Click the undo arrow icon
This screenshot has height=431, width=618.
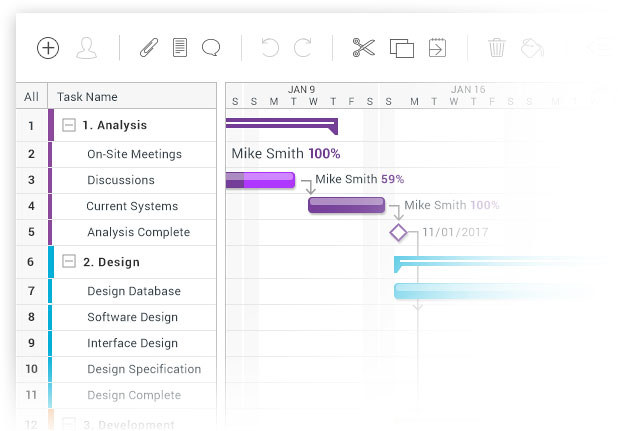click(x=270, y=48)
